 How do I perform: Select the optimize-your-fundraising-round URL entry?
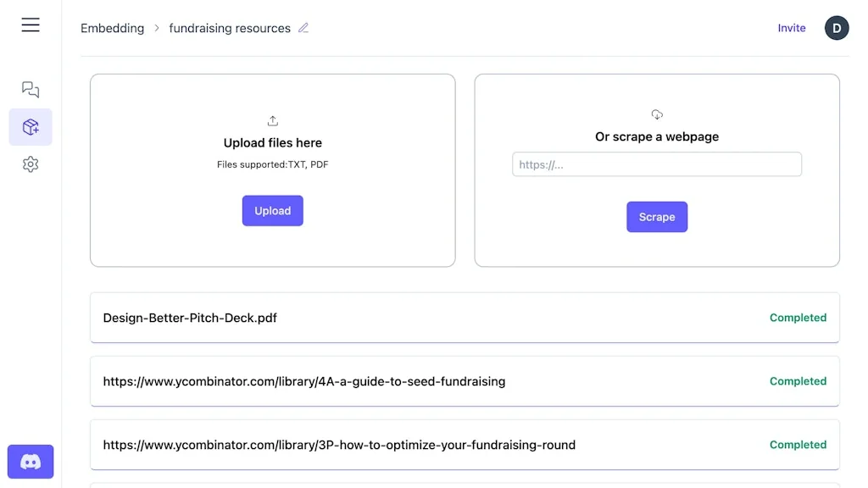click(x=339, y=445)
